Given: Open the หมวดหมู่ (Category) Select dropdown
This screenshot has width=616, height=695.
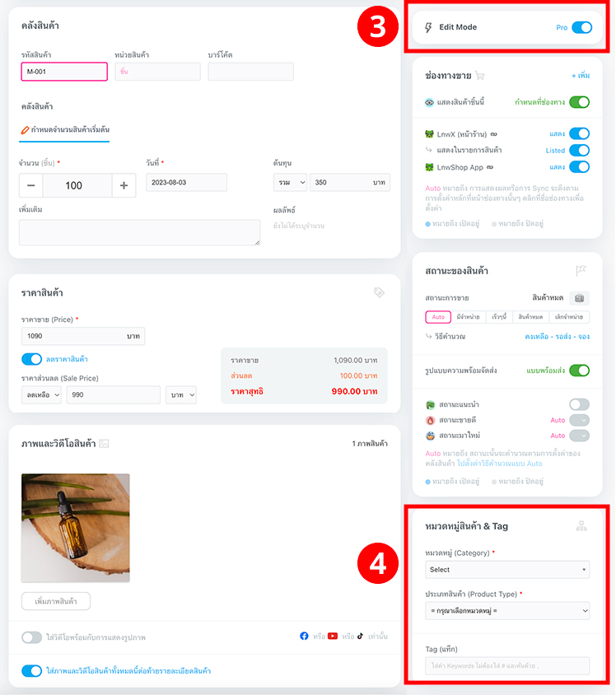Looking at the screenshot, I should 507,569.
